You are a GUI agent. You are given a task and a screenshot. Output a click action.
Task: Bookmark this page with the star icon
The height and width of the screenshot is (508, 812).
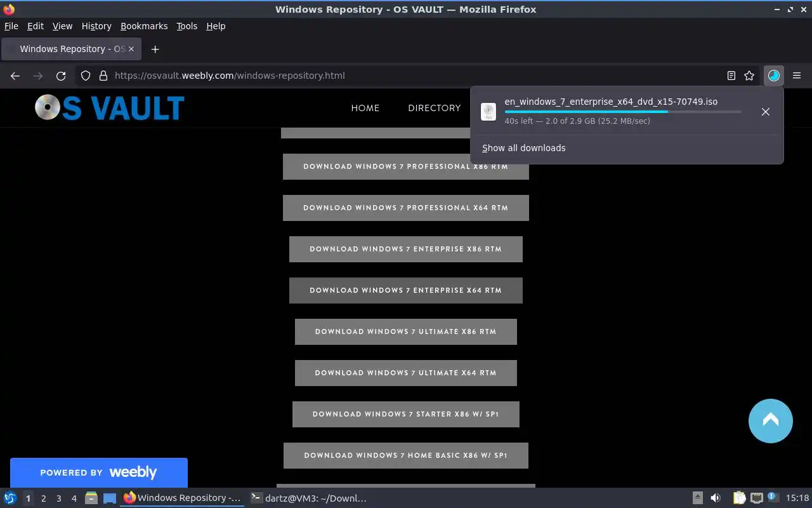pyautogui.click(x=749, y=76)
